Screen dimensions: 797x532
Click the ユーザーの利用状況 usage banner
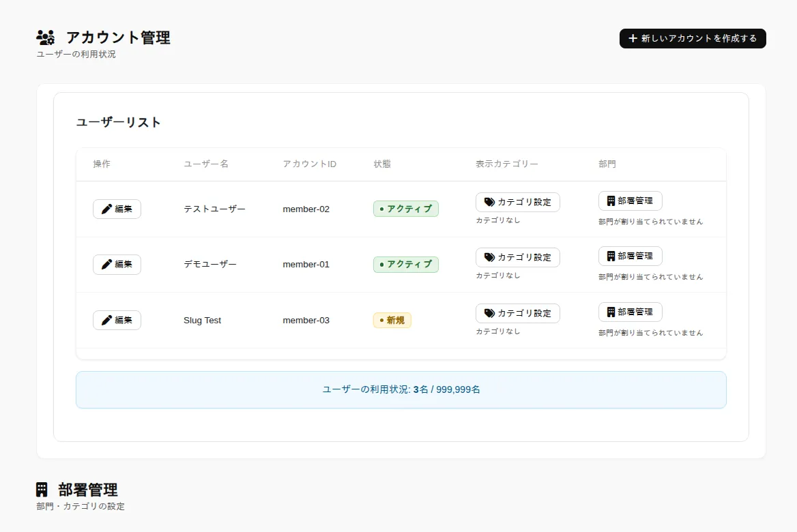[401, 389]
